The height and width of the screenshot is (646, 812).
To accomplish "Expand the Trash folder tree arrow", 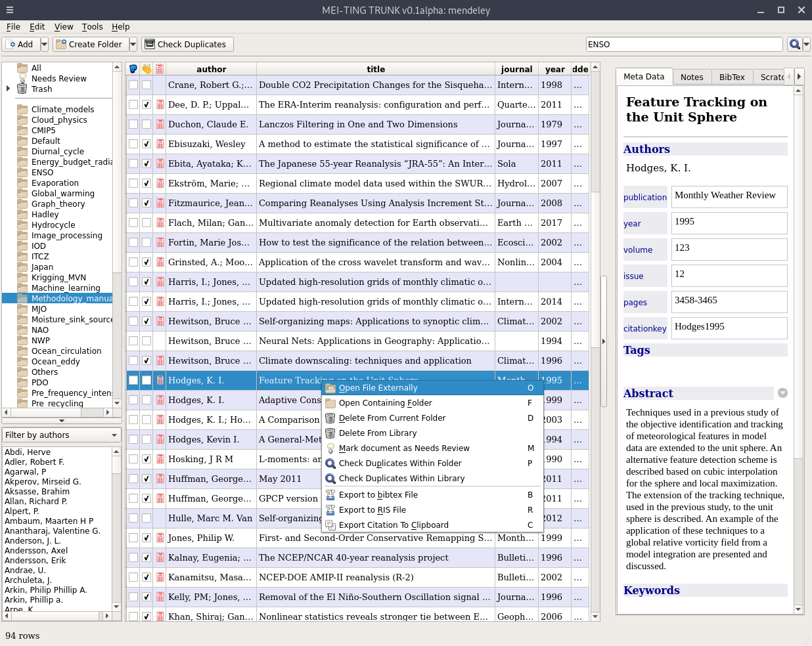I will tap(8, 89).
